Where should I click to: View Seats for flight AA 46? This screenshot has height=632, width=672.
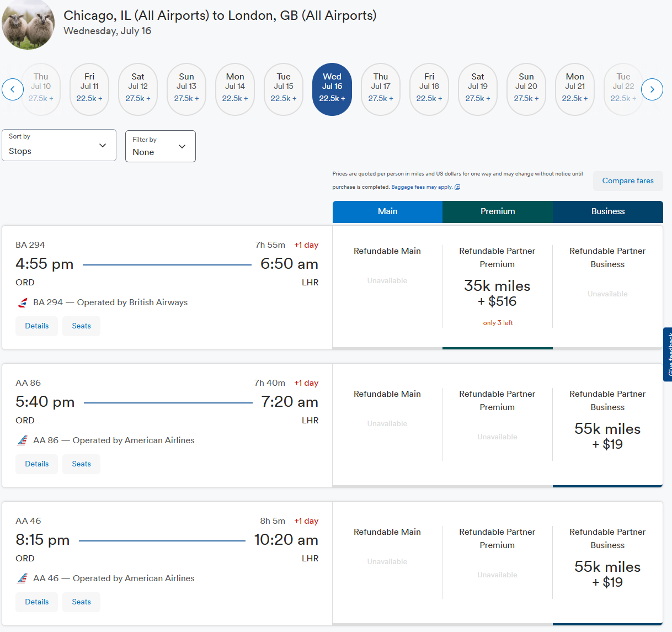(x=81, y=602)
